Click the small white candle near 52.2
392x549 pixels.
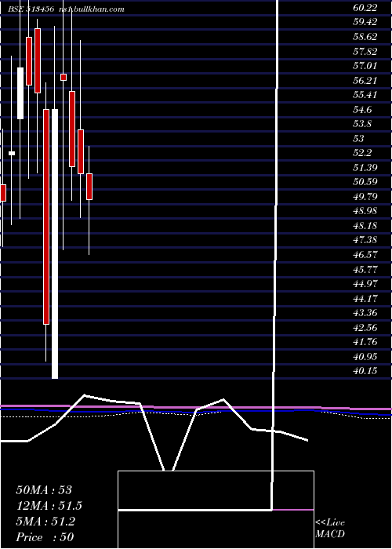[x=12, y=153]
